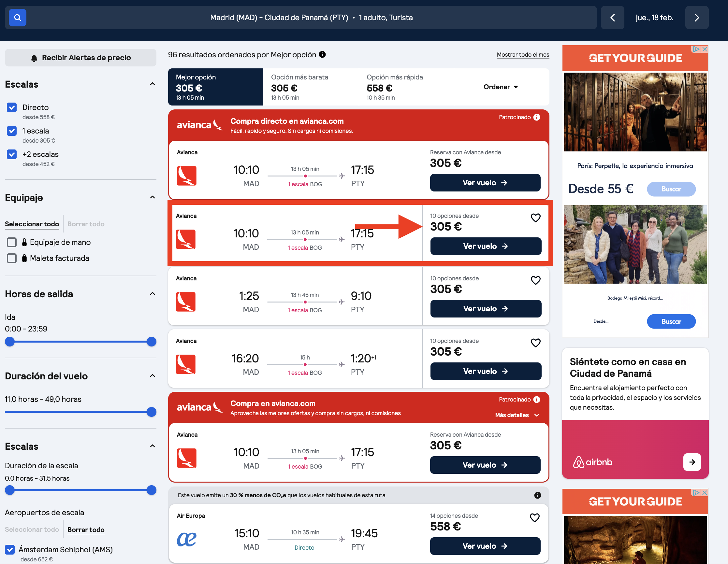
Task: Uncheck the Directo checkbox
Action: 12,107
